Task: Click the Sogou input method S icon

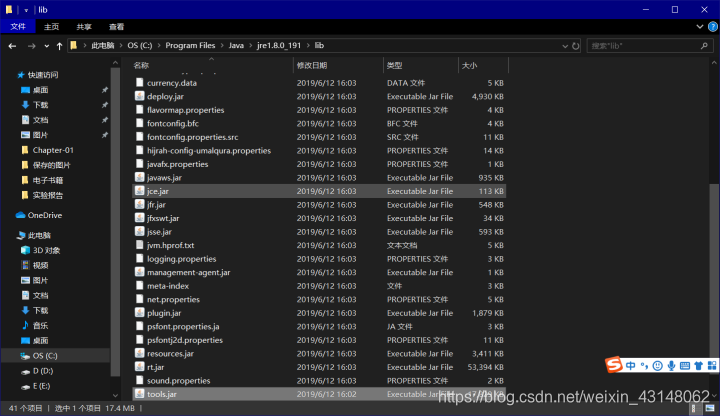Action: (x=614, y=365)
